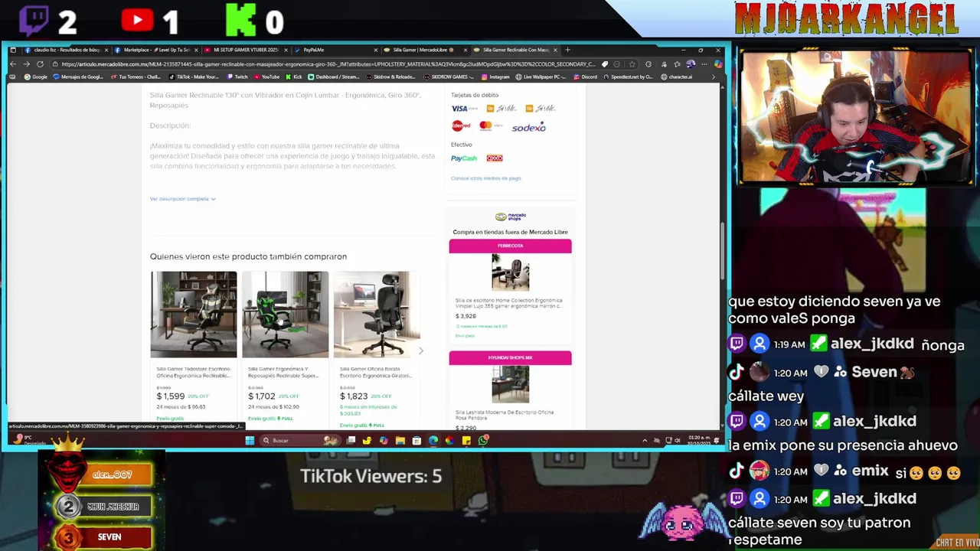Screen dimensions: 980x551
Task: Open the Instagram bookmark
Action: (495, 77)
